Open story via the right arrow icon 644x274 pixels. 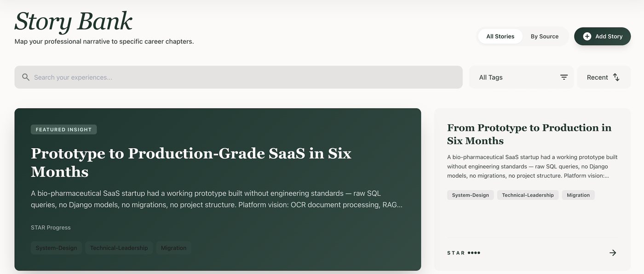(613, 253)
